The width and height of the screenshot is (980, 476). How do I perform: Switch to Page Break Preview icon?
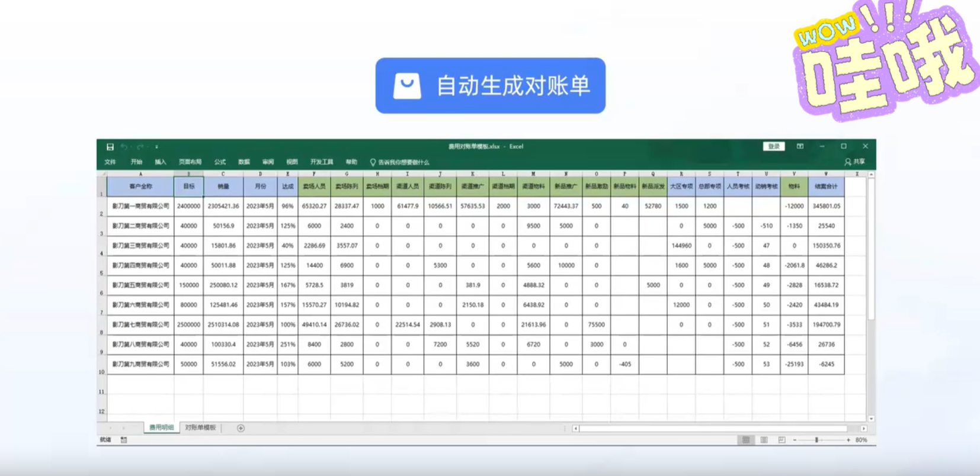pyautogui.click(x=782, y=440)
